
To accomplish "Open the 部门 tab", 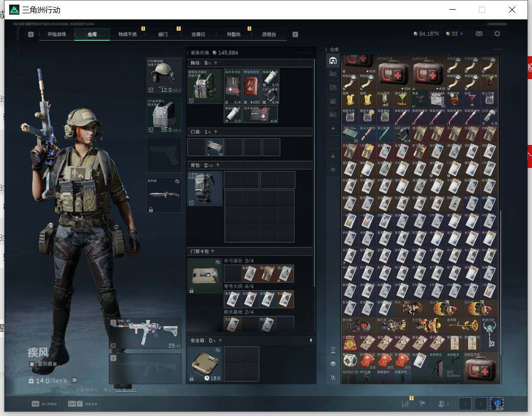I will (x=163, y=34).
